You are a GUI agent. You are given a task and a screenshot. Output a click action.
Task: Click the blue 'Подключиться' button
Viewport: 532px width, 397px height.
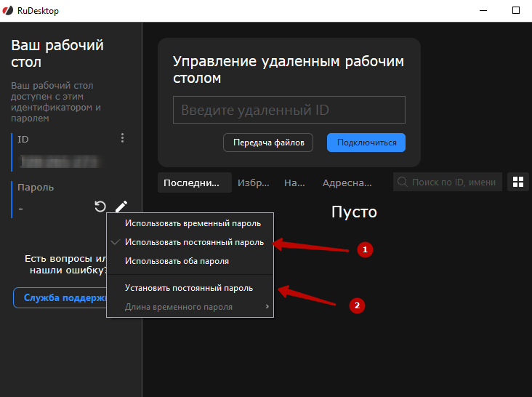(366, 143)
